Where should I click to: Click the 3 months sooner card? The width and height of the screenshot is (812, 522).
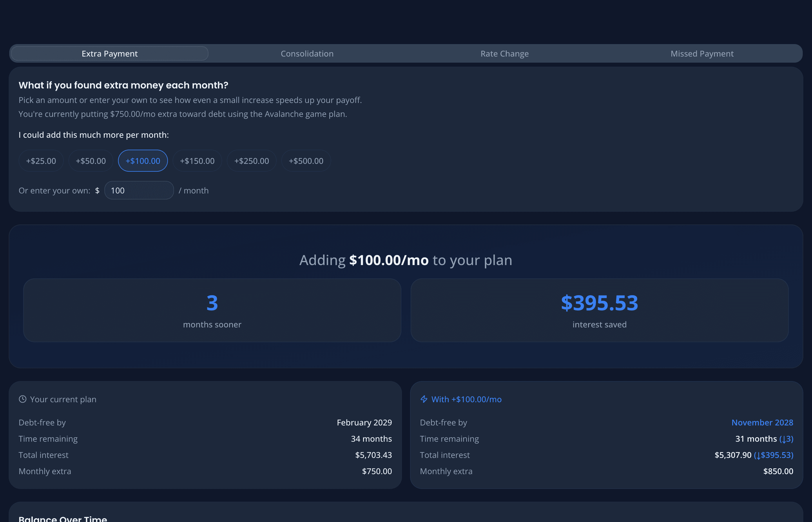(x=212, y=310)
